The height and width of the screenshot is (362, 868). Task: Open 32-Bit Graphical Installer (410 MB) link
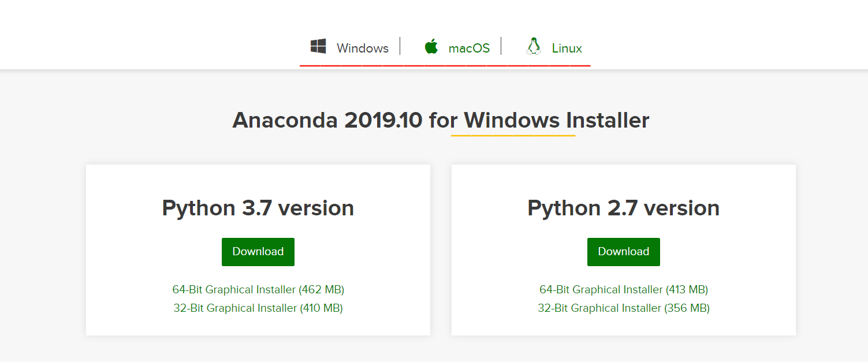(x=258, y=308)
